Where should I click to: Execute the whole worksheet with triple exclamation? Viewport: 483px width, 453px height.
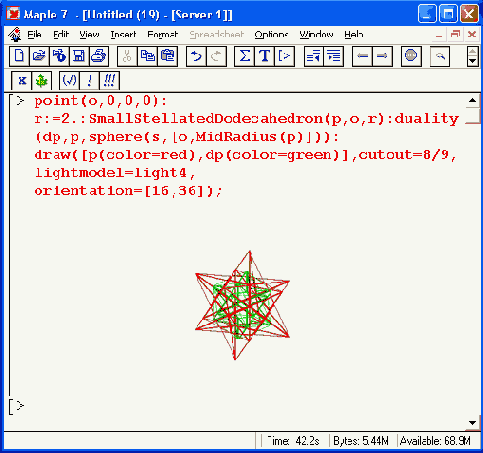click(109, 81)
